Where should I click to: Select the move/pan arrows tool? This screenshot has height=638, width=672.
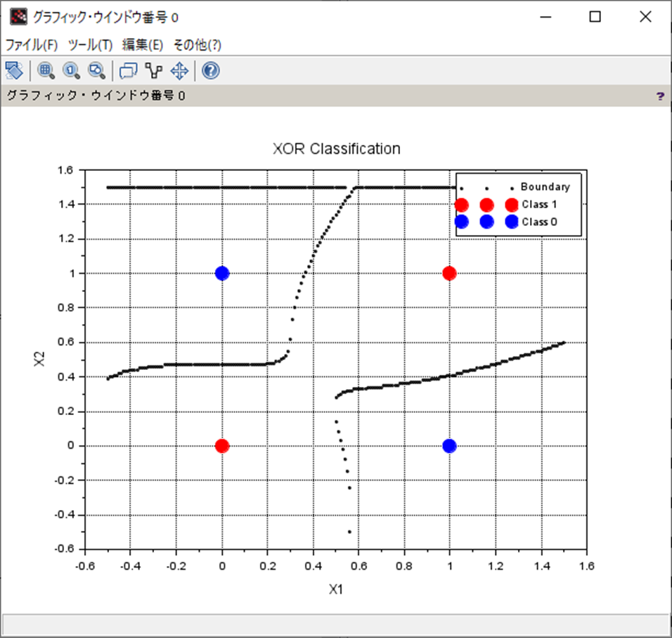pos(179,70)
